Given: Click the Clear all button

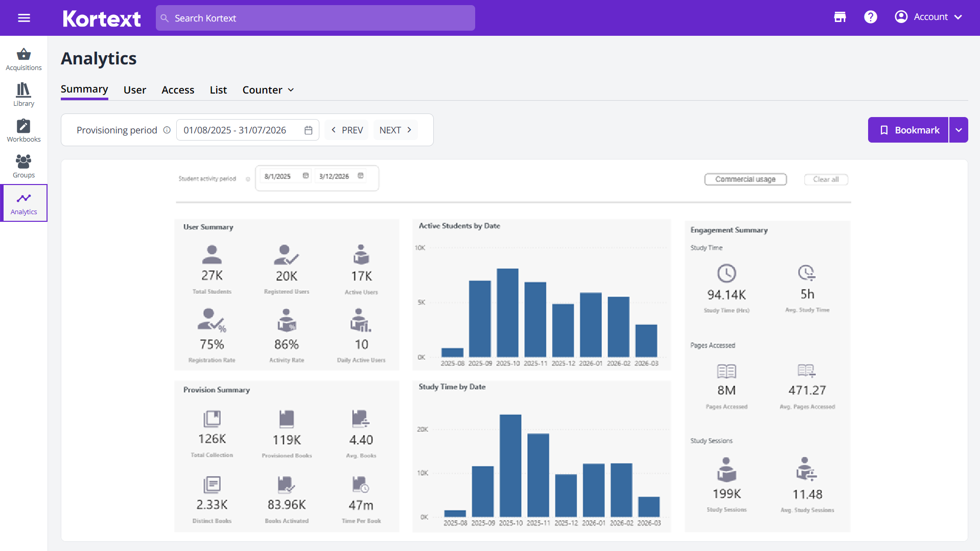Looking at the screenshot, I should tap(826, 179).
